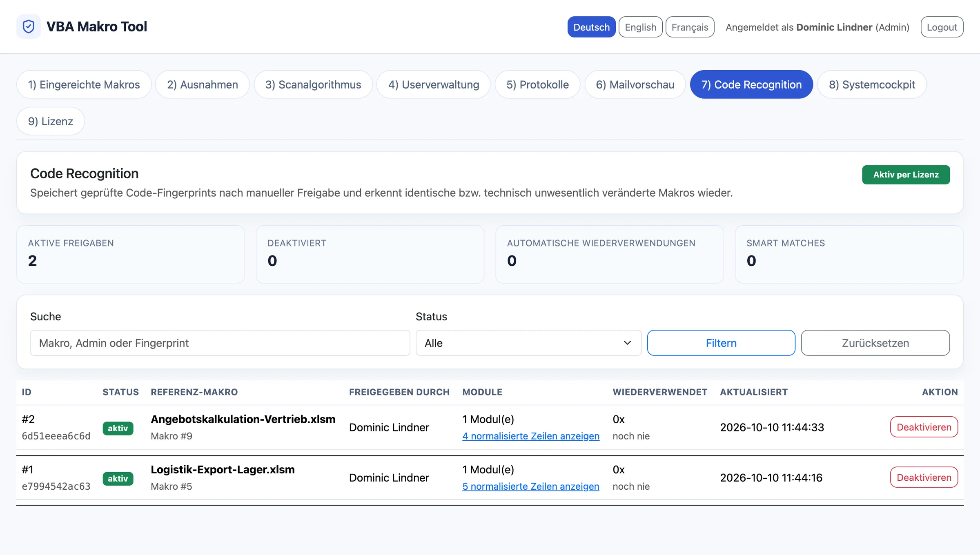Open the Systemcockpit tab
The width and height of the screenshot is (980, 555).
coord(872,84)
